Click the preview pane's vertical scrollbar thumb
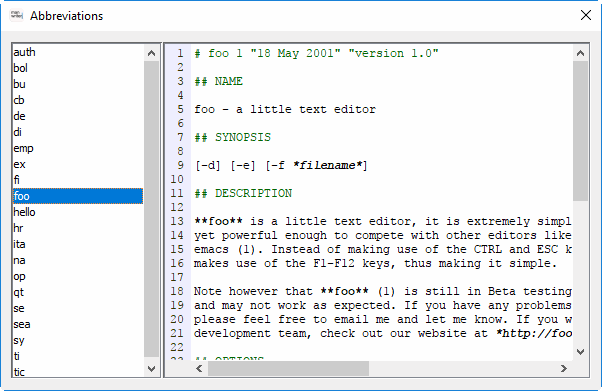602x391 pixels. coord(580,131)
